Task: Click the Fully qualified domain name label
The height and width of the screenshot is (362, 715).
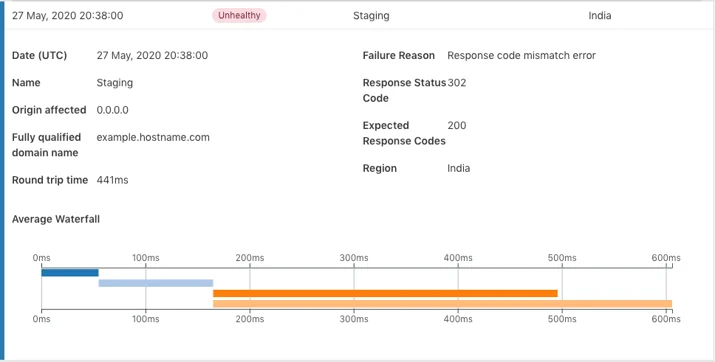Action: click(47, 145)
